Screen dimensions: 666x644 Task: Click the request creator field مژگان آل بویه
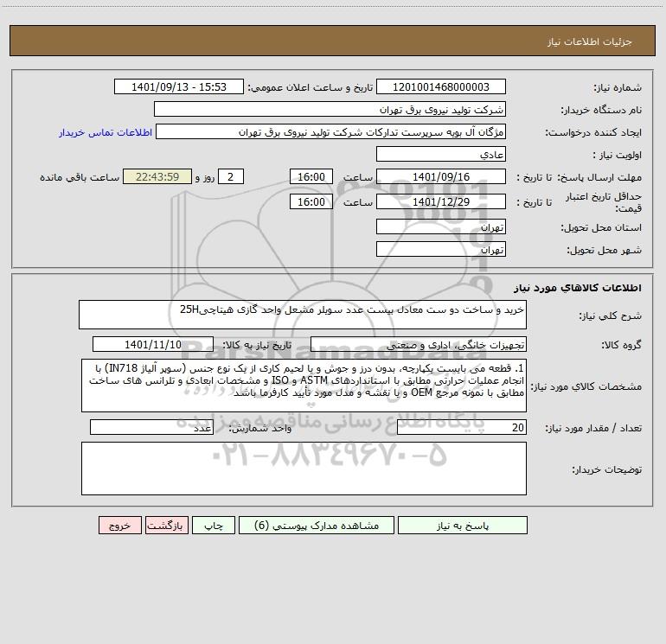[331, 131]
